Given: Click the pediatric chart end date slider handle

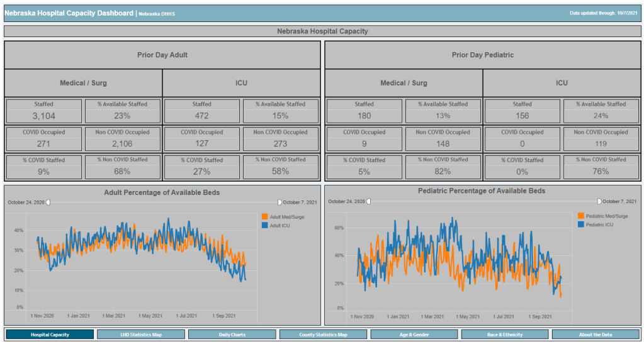Looking at the screenshot, I should 600,201.
